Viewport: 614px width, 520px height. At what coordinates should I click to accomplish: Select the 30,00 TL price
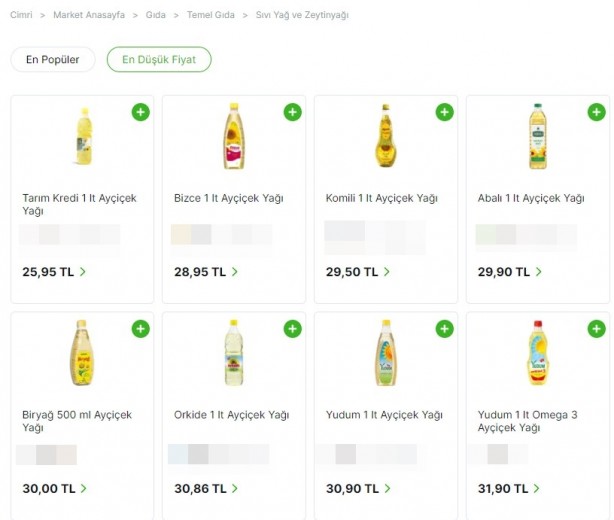tap(49, 488)
